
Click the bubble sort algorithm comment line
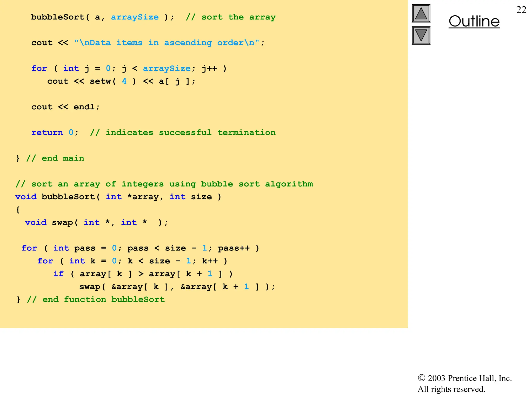tap(164, 184)
